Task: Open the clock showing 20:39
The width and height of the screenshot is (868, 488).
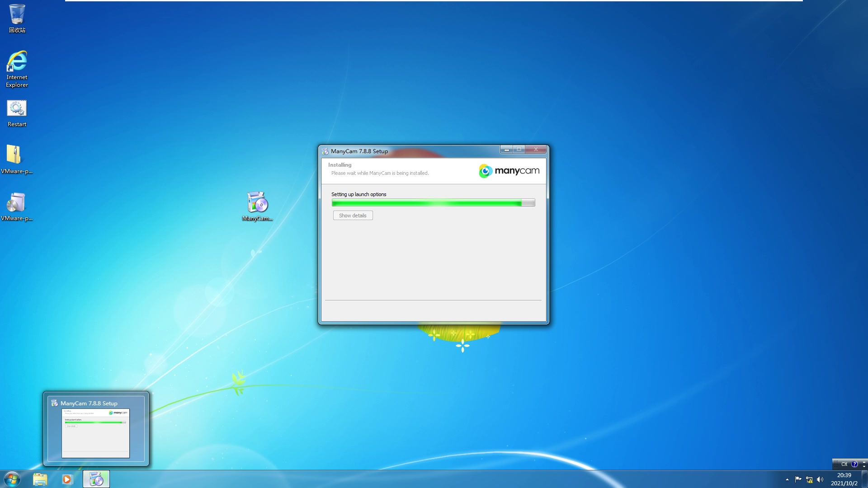Action: (x=844, y=479)
